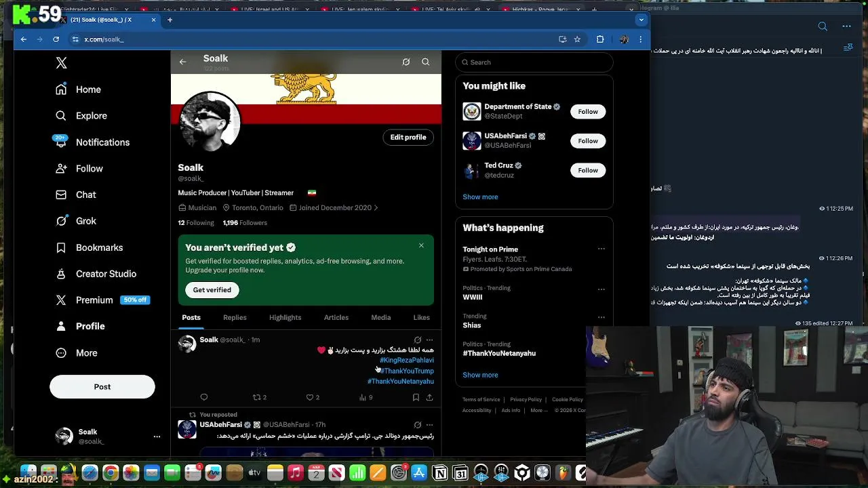
Task: Expand joined date details chevron
Action: [x=376, y=207]
